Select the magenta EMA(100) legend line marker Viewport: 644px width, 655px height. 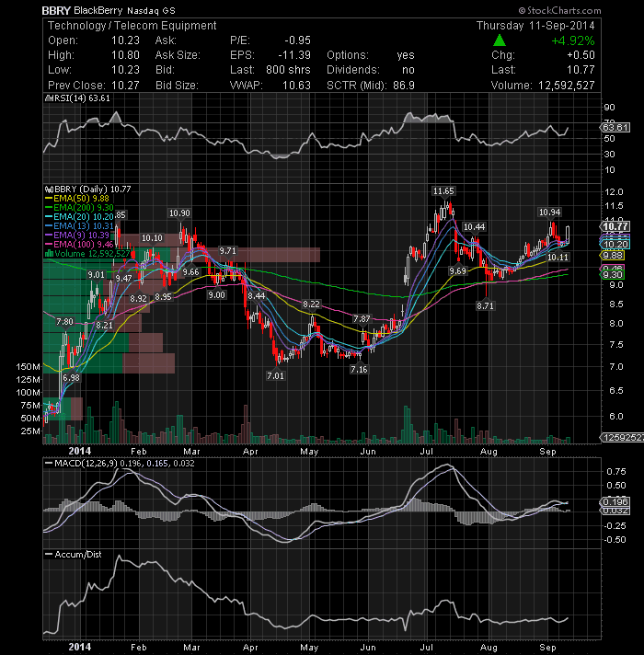49,245
